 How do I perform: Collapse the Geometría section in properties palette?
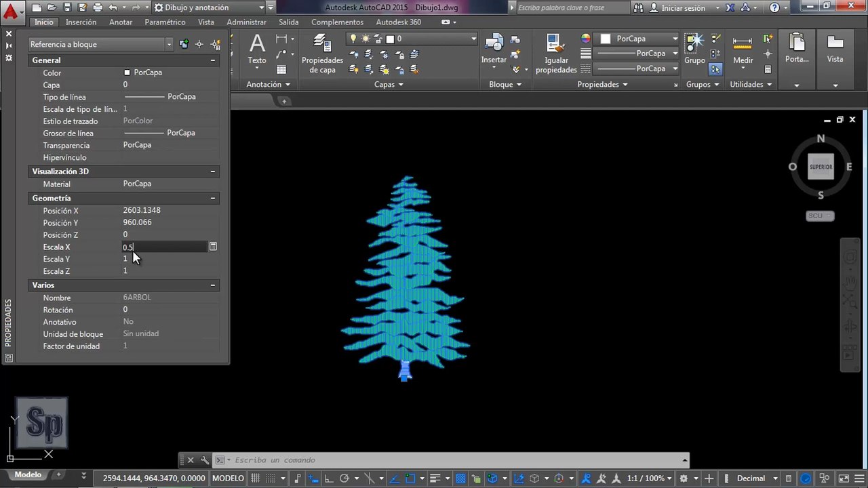(x=213, y=199)
